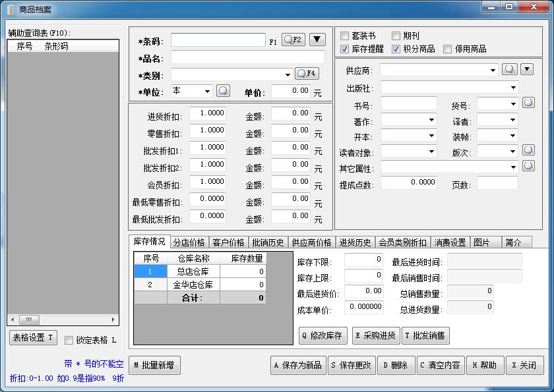Viewport: 554px width, 392px height.
Task: Open the 版次 dropdown
Action: (513, 152)
